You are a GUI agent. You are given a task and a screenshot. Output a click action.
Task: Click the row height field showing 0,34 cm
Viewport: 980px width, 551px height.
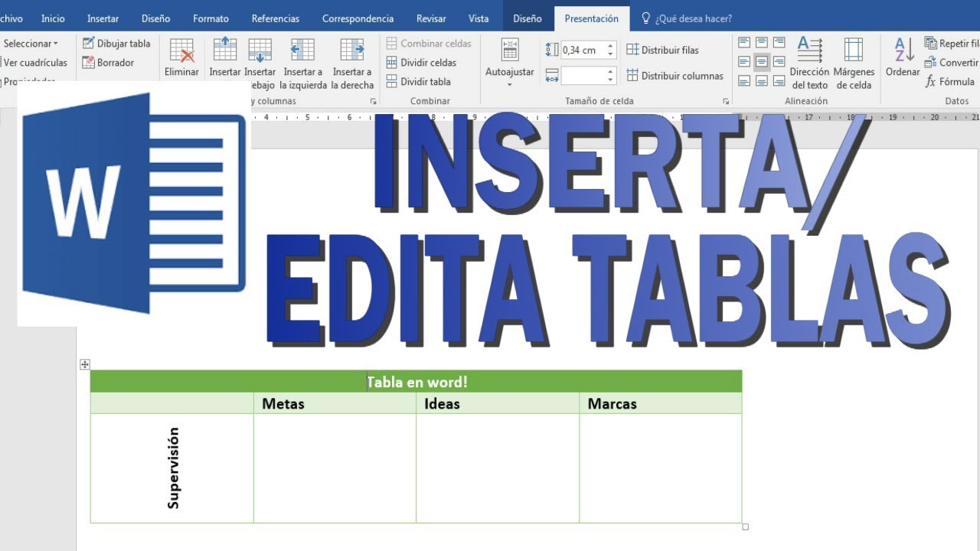click(x=583, y=51)
